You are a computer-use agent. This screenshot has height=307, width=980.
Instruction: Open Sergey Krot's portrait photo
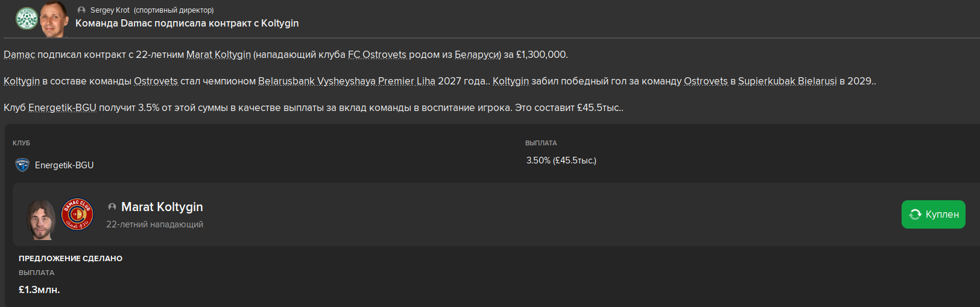(54, 18)
